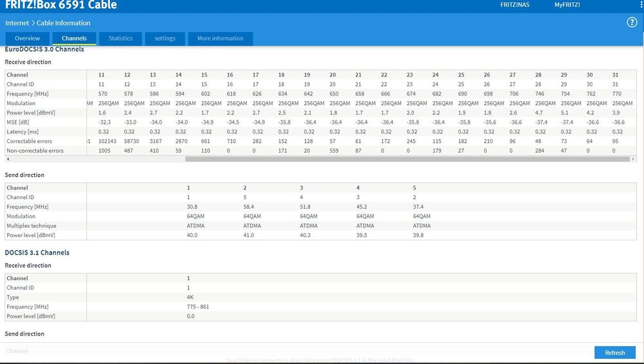Image resolution: width=644 pixels, height=364 pixels.
Task: Click the Non-correctable errors row label
Action: tap(35, 151)
